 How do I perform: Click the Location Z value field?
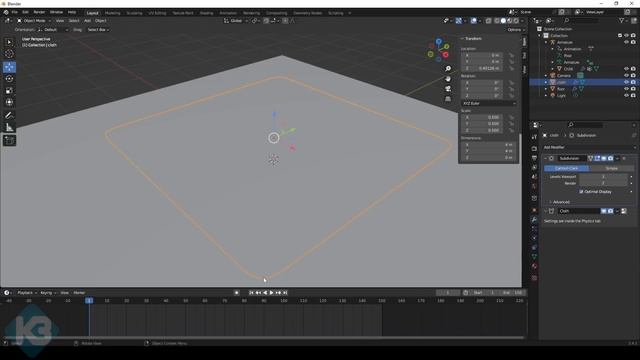(482, 68)
